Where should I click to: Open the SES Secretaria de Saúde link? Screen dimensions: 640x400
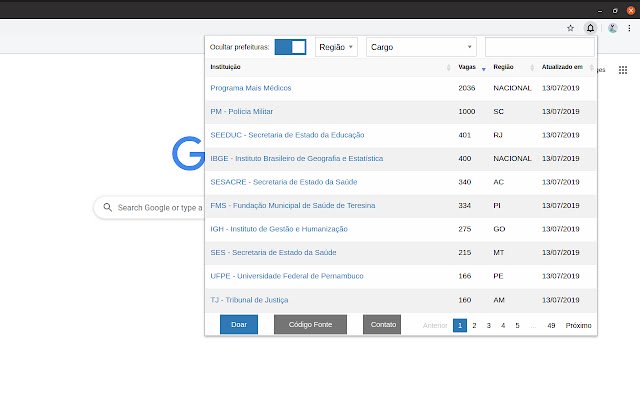coord(273,252)
